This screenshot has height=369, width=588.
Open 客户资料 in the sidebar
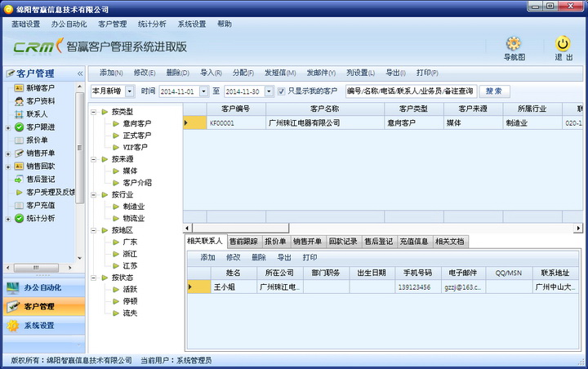click(x=40, y=101)
